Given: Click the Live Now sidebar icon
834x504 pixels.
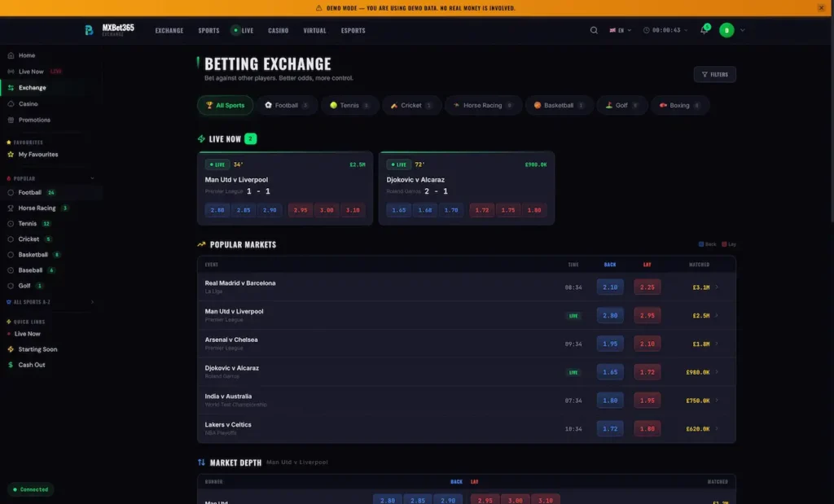Looking at the screenshot, I should 11,71.
